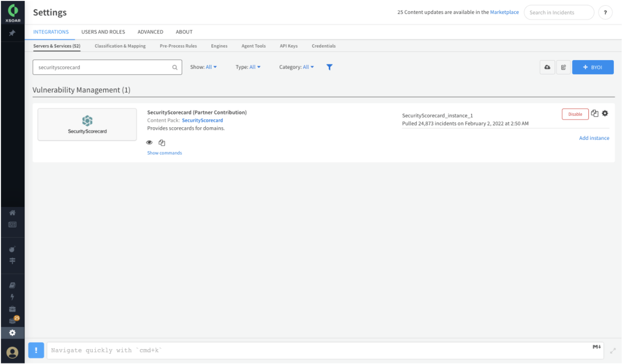Click the Vulnerability Management (1) heading
The width and height of the screenshot is (623, 364).
click(81, 90)
